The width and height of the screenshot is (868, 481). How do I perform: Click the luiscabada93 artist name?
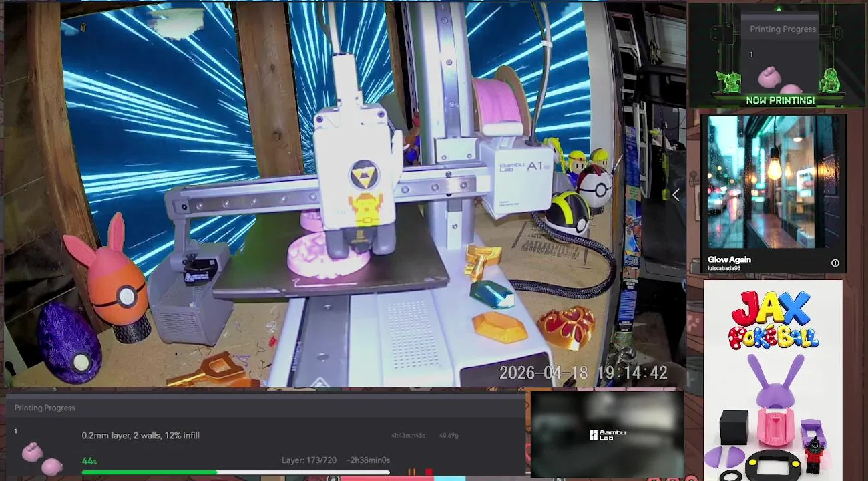click(x=724, y=269)
